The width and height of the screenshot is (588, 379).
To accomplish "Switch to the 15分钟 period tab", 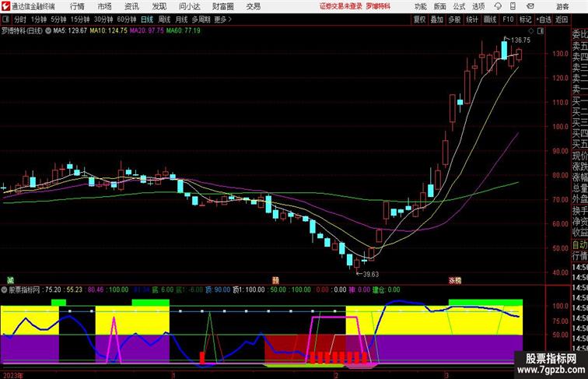I will click(80, 19).
